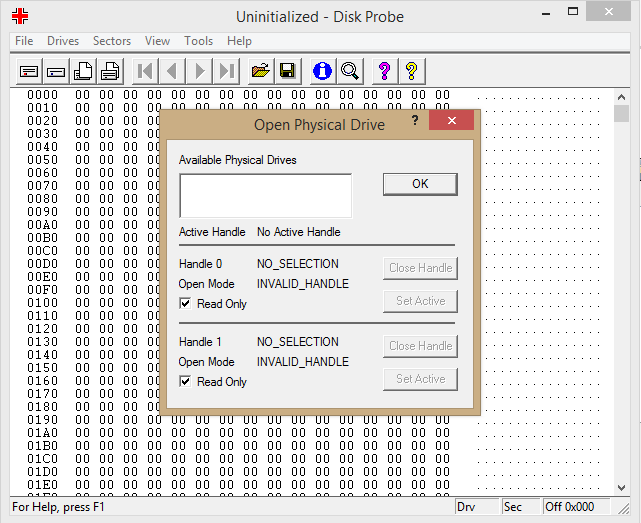Click Set Active button for Handle 1

420,379
